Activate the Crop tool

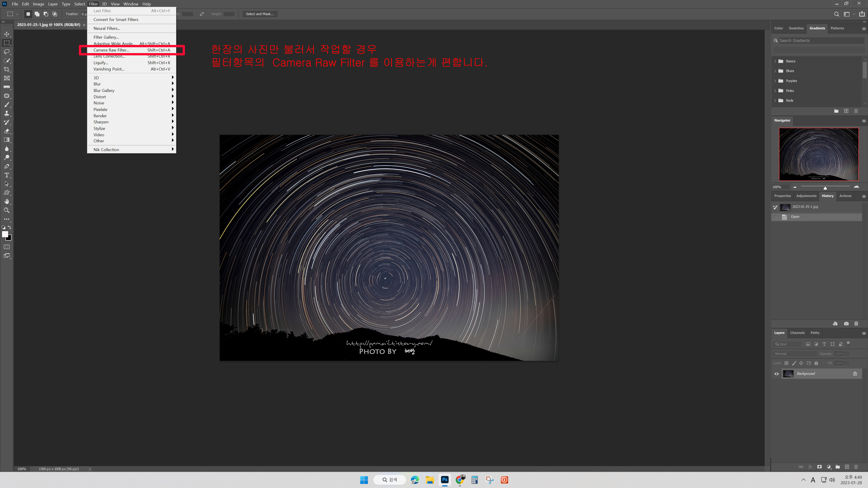7,69
